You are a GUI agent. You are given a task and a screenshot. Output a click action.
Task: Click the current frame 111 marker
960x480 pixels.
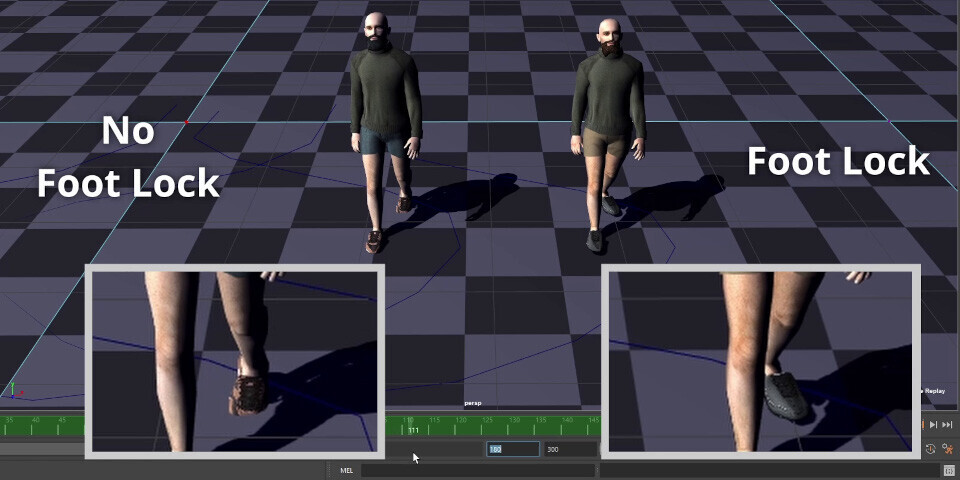pos(413,430)
